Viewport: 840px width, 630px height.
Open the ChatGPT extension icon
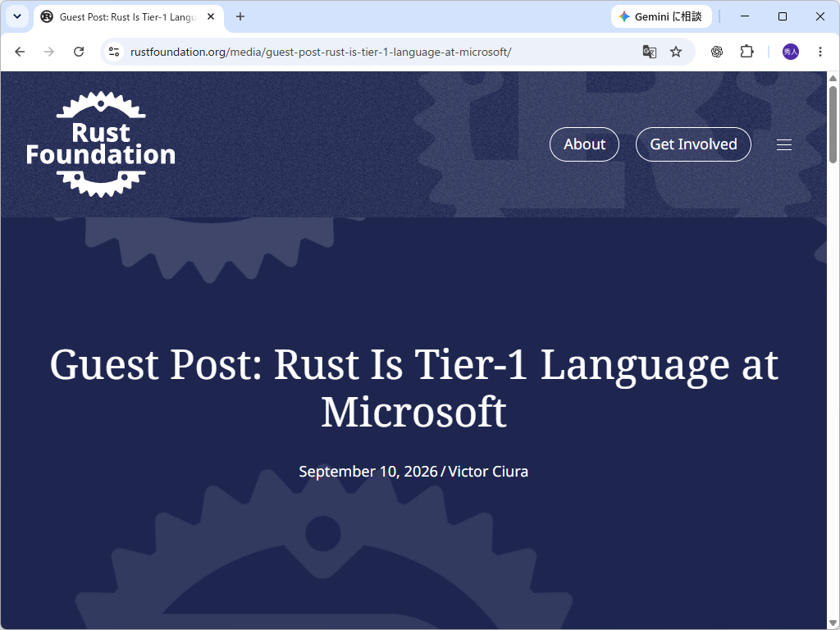[717, 52]
